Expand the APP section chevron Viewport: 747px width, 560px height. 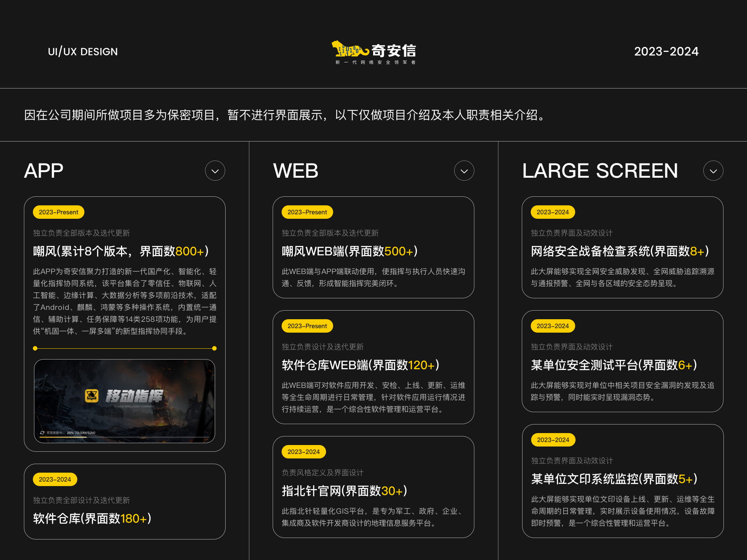tap(215, 171)
